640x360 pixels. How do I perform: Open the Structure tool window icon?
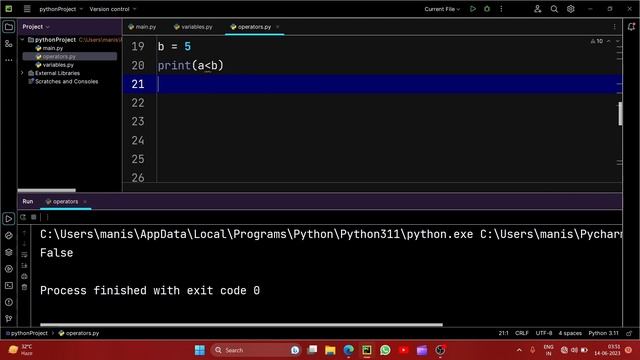(x=9, y=44)
